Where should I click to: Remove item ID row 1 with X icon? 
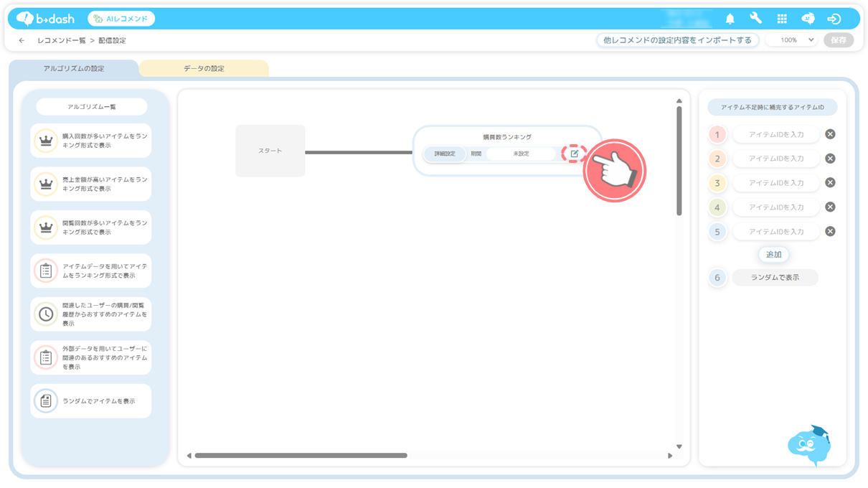830,134
